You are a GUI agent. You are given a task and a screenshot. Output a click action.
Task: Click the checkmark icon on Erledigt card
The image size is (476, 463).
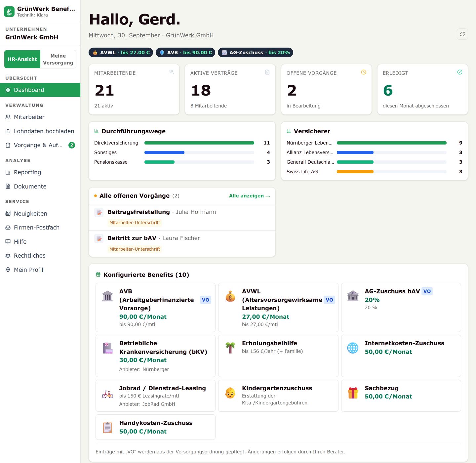460,72
